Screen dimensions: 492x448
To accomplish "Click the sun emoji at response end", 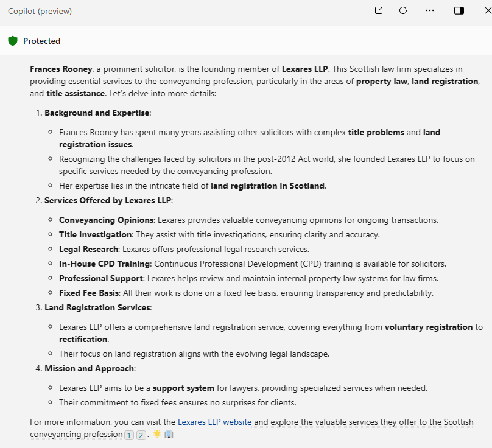I will point(157,434).
